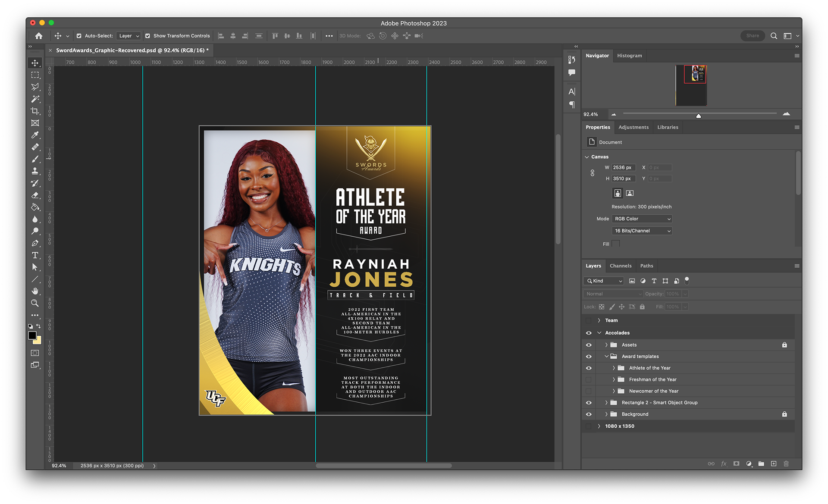Toggle Show Transform Controls checkbox
This screenshot has height=504, width=828.
[147, 36]
